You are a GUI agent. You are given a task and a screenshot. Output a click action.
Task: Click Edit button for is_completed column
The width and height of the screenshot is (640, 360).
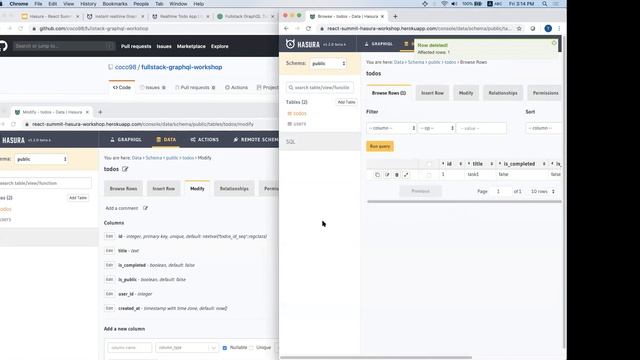[109, 265]
